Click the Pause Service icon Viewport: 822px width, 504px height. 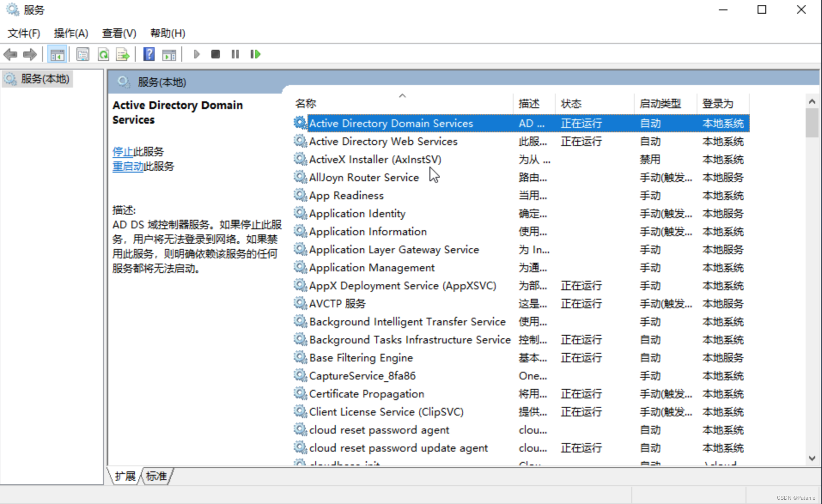pyautogui.click(x=235, y=55)
